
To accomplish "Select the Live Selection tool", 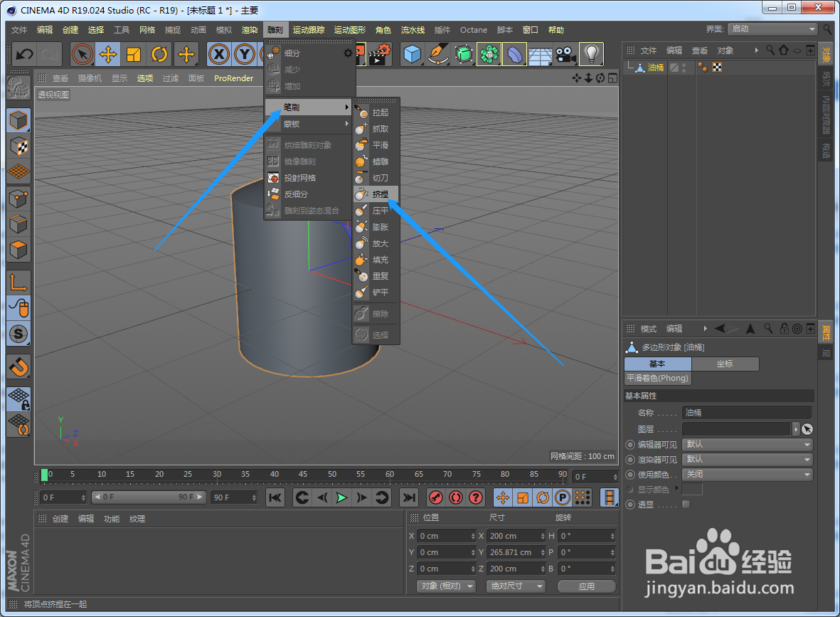I will [82, 54].
